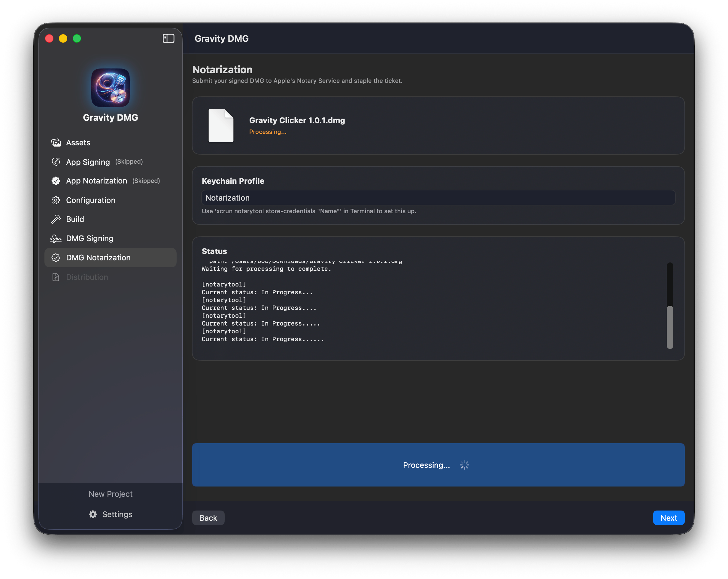728x579 pixels.
Task: Click the Build hammer icon
Action: (56, 219)
